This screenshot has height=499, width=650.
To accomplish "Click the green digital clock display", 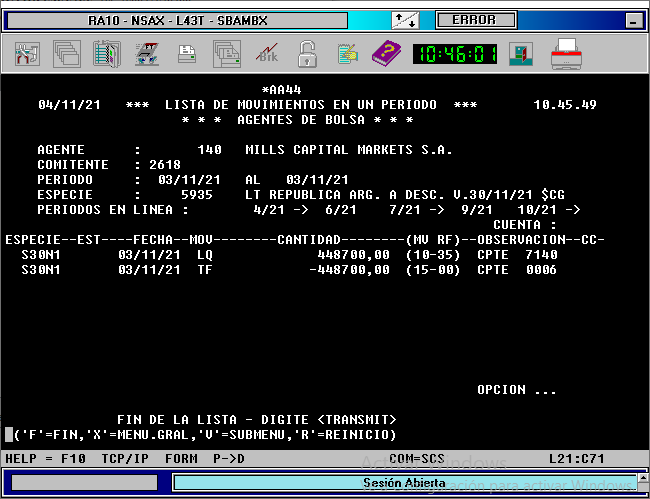I will 455,54.
